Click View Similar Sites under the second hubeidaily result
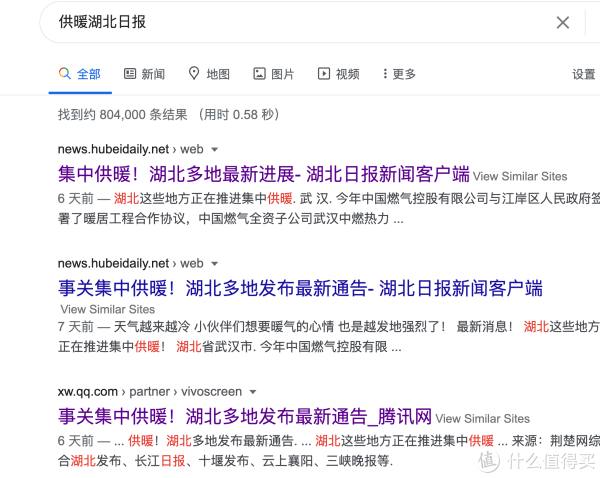 [x=108, y=309]
